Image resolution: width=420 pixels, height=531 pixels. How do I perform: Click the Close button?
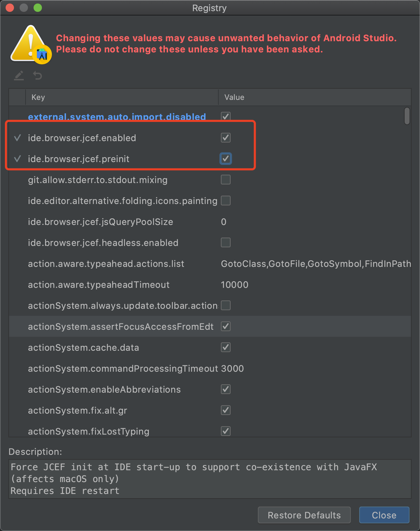(384, 515)
